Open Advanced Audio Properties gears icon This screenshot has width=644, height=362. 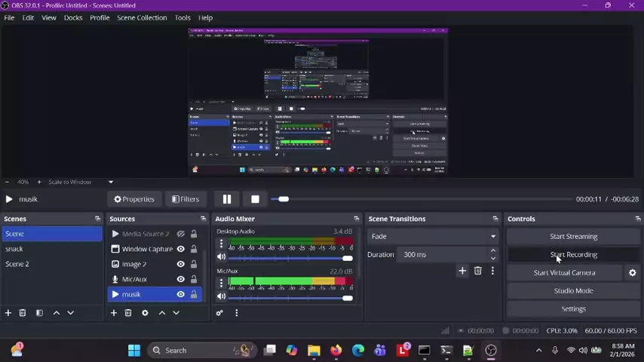pyautogui.click(x=219, y=313)
